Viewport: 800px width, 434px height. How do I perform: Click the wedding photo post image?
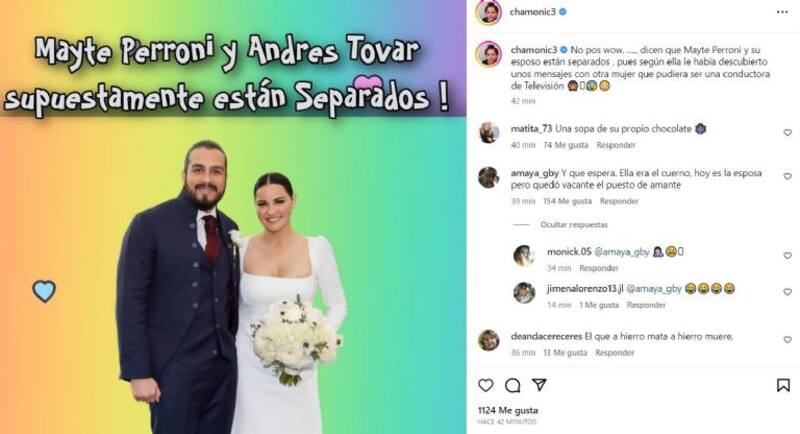[233, 217]
